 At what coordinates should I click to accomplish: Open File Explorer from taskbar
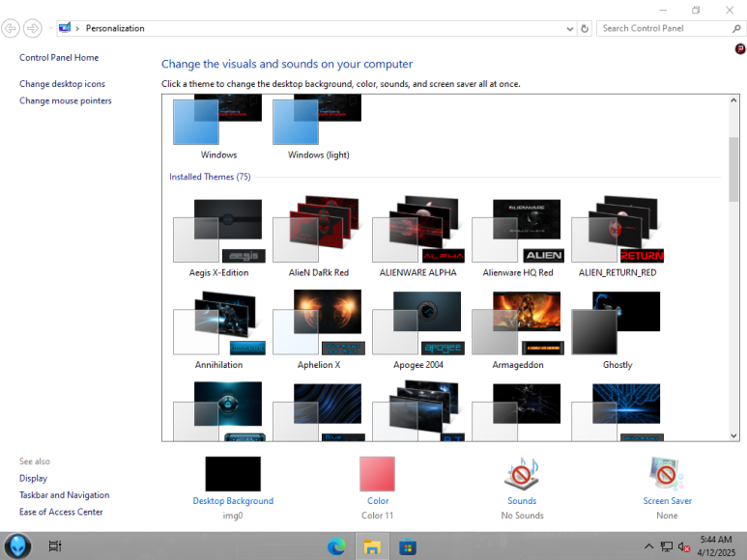372,546
